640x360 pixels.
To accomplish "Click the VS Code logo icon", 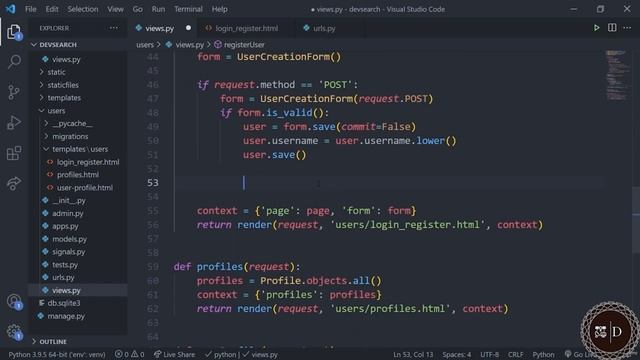I will click(x=11, y=9).
